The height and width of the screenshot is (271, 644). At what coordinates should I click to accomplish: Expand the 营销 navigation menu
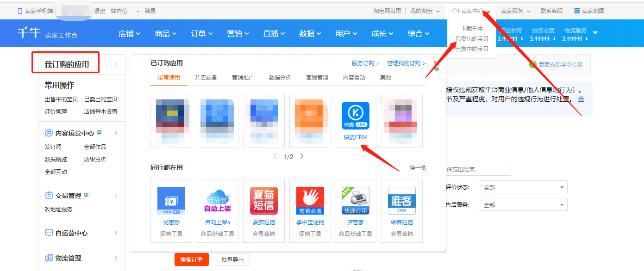pyautogui.click(x=238, y=33)
